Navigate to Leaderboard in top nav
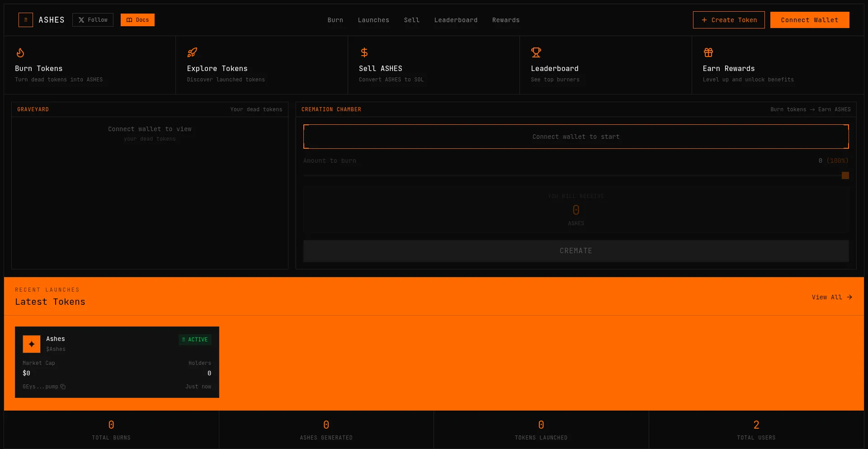 coord(456,20)
